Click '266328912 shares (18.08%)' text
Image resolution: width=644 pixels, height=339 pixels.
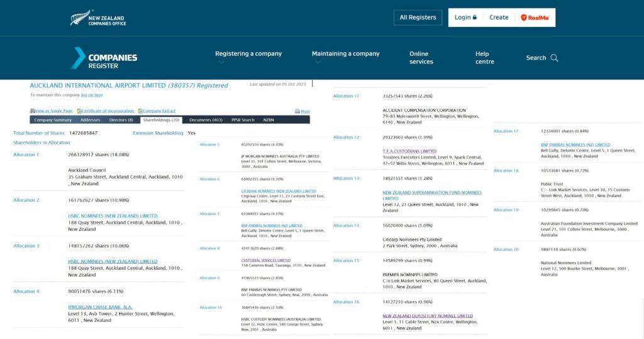pyautogui.click(x=99, y=155)
